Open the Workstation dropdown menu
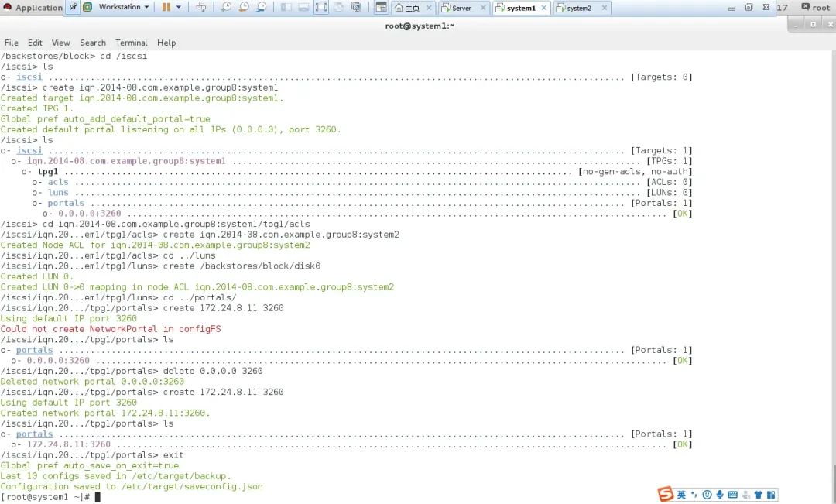The width and height of the screenshot is (836, 504). pos(124,7)
